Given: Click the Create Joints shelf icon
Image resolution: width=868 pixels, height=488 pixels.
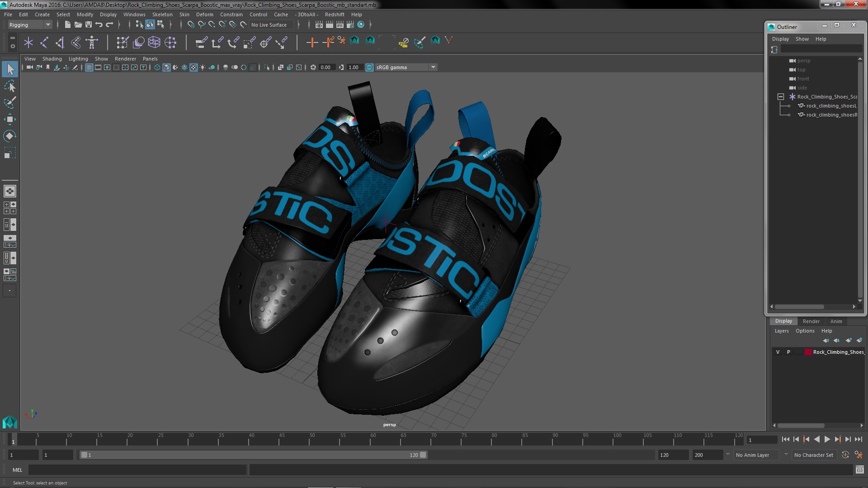Looking at the screenshot, I should [x=44, y=42].
